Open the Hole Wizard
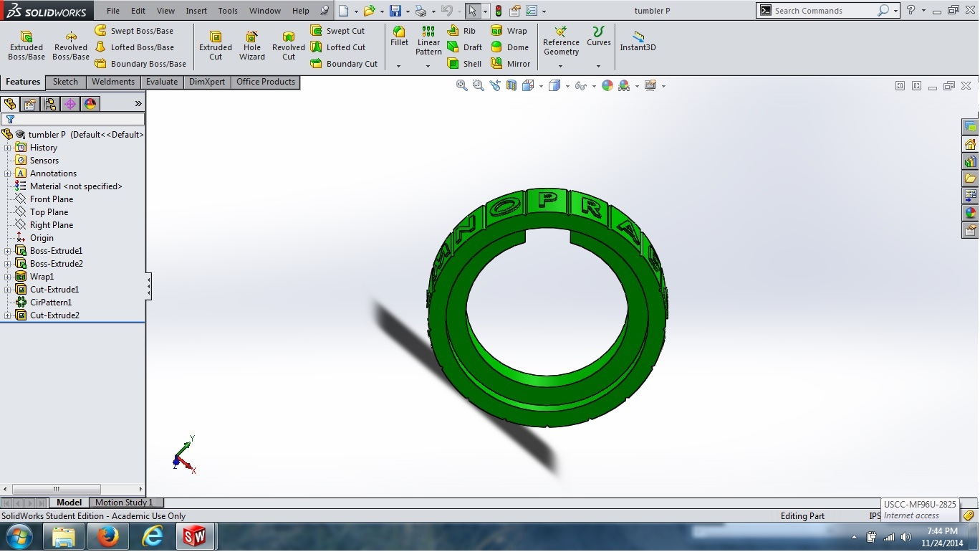 pos(252,45)
